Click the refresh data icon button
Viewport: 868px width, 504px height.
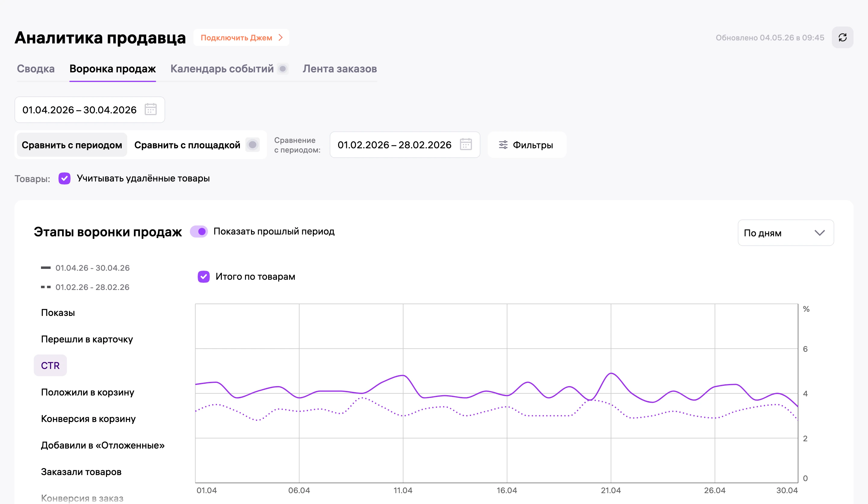click(x=842, y=38)
